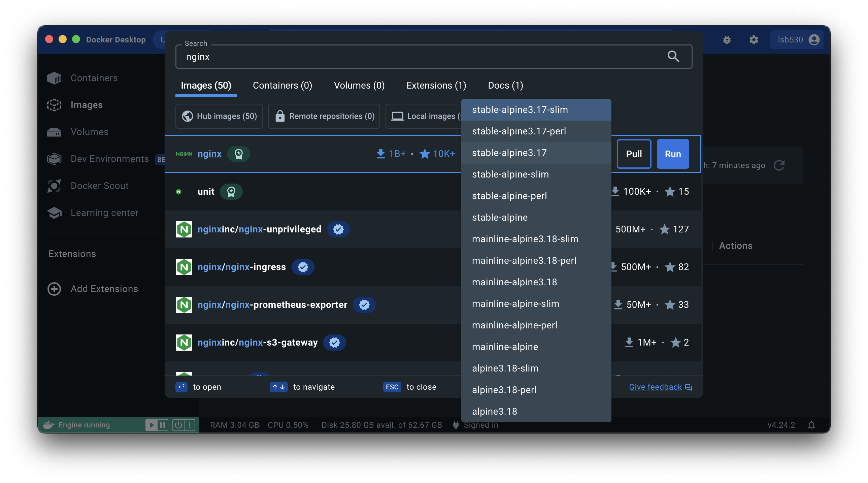
Task: Select stable-alpine3.17-perl from the tag dropdown
Action: click(x=519, y=131)
